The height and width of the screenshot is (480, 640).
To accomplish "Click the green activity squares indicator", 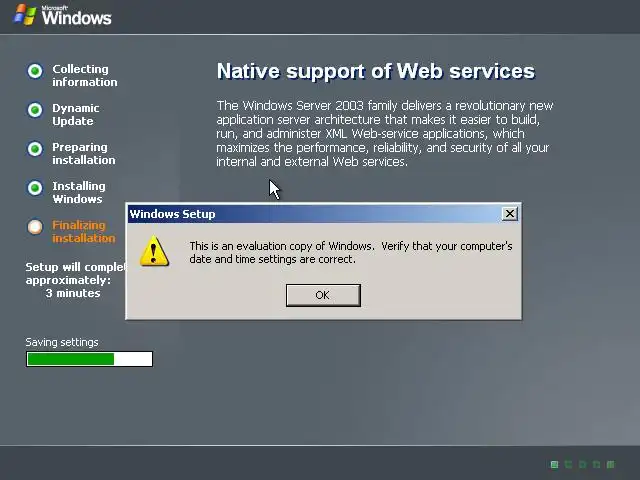I will 582,464.
